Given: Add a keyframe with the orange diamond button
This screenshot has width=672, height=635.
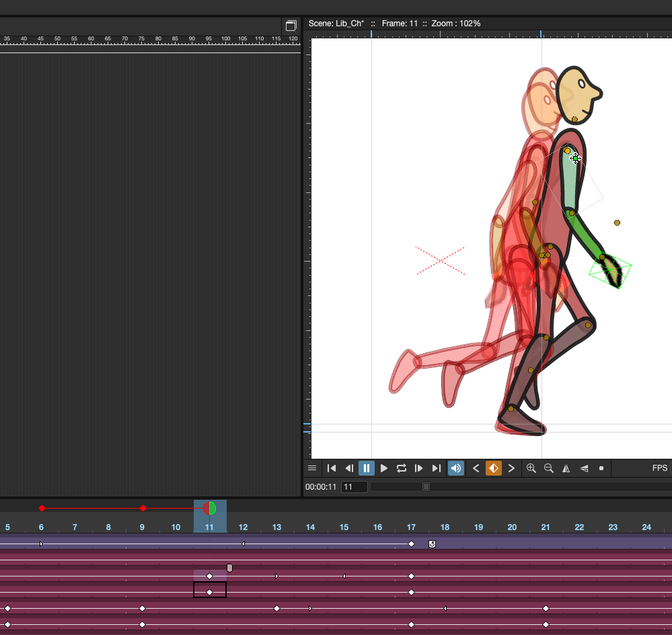Looking at the screenshot, I should [x=493, y=468].
